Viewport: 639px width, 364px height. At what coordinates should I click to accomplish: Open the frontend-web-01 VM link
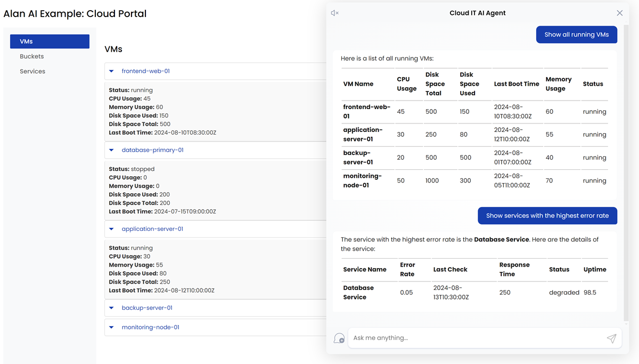(145, 71)
